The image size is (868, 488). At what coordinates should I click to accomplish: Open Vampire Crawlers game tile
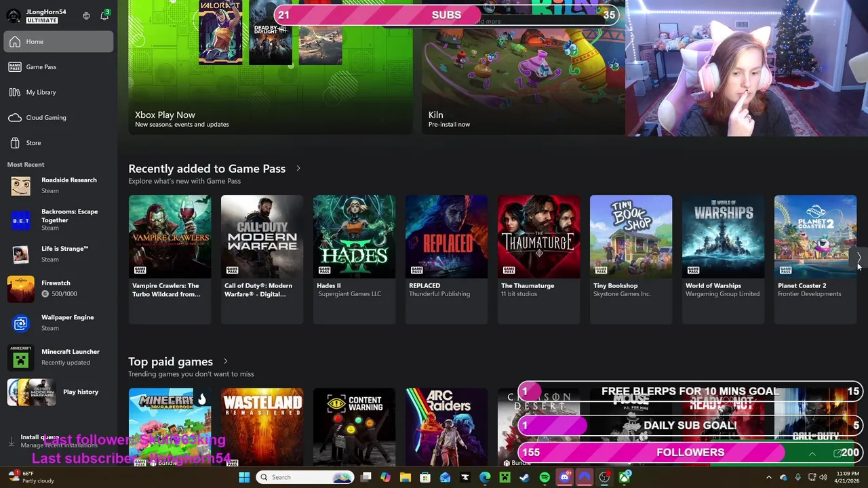(x=170, y=259)
